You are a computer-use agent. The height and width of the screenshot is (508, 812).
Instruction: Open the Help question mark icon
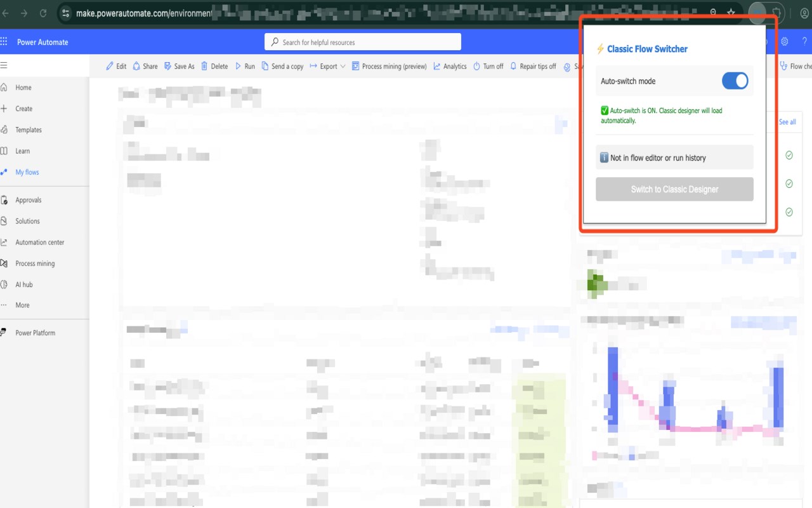[804, 42]
